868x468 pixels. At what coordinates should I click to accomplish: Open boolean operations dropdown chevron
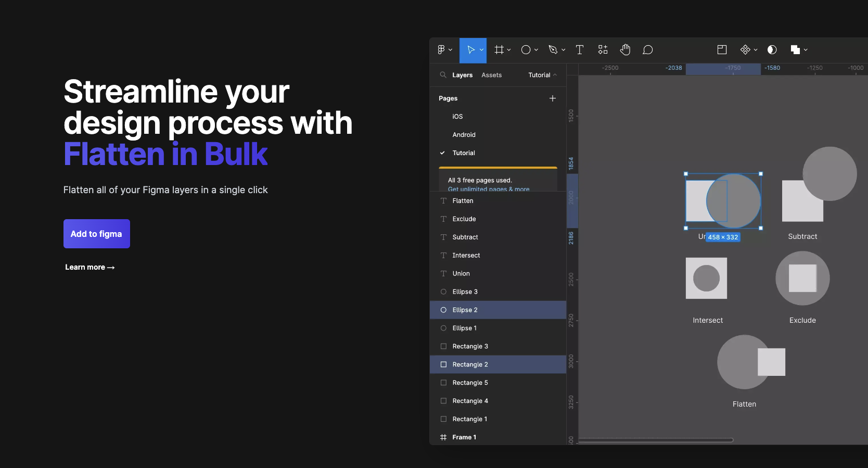806,50
